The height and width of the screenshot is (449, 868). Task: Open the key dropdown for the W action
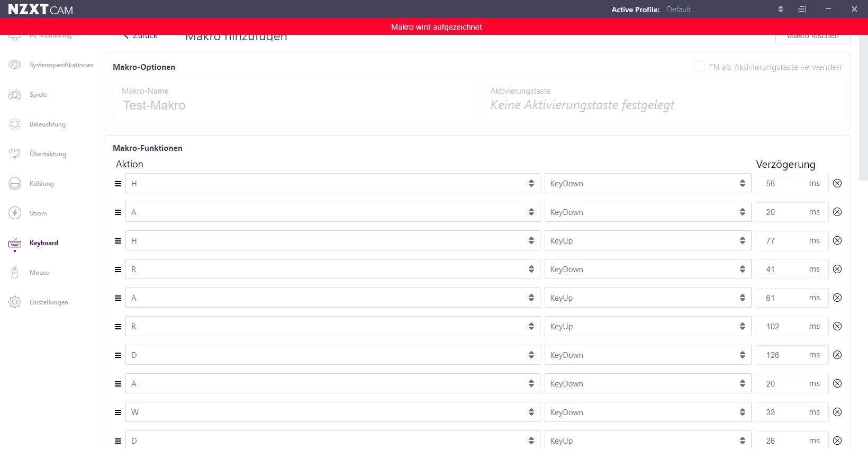coord(332,412)
